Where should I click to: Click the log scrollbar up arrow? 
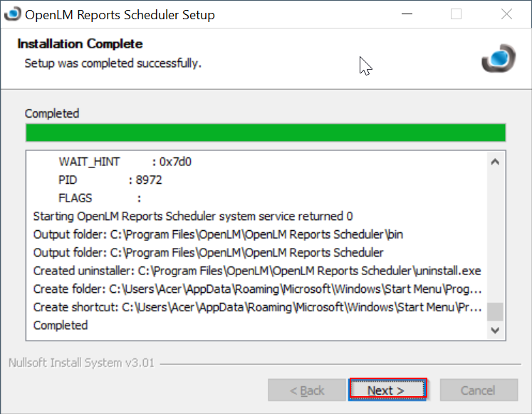(x=495, y=162)
